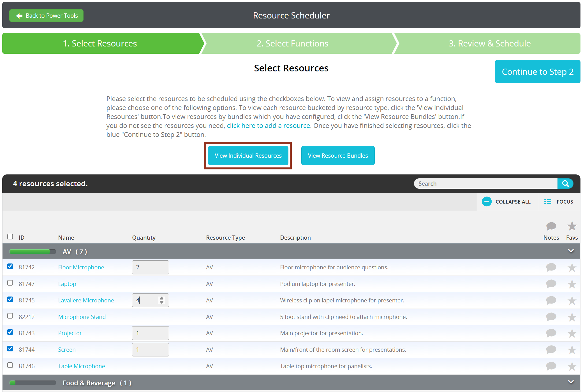Click the Focus list icon

point(547,202)
